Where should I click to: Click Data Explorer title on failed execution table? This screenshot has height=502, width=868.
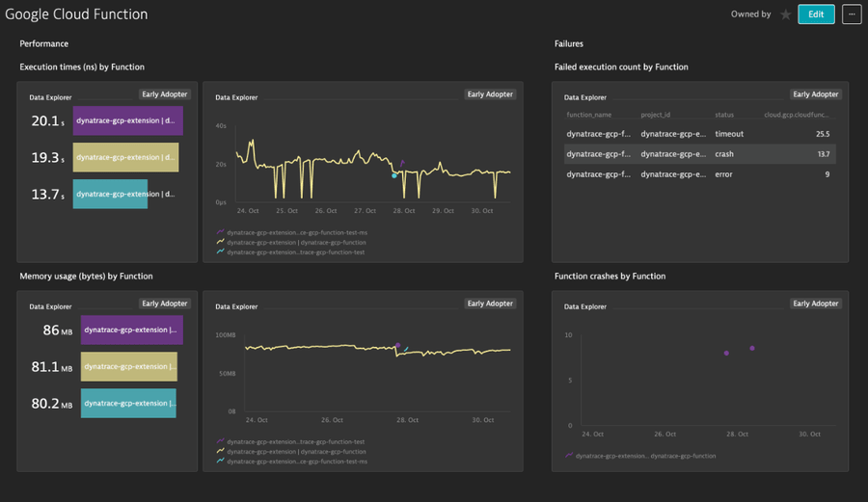[x=585, y=97]
